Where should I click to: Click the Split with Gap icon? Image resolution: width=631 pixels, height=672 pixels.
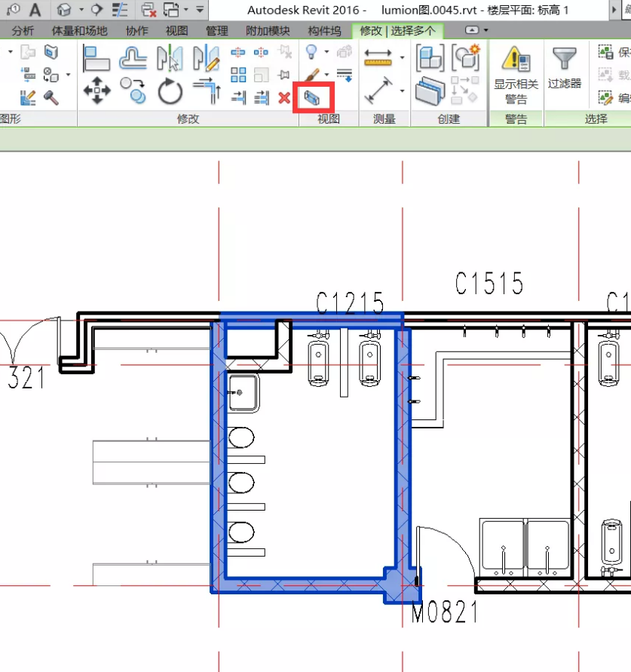tap(261, 53)
